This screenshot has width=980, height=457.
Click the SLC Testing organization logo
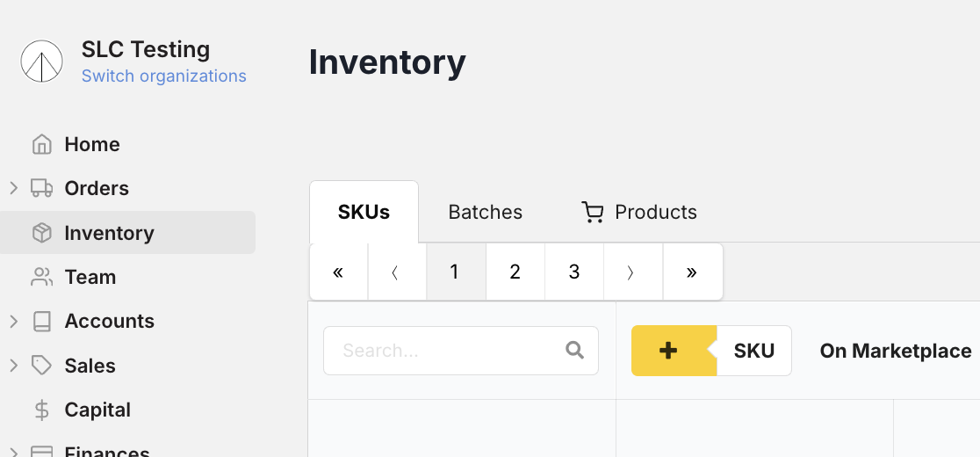(x=42, y=62)
